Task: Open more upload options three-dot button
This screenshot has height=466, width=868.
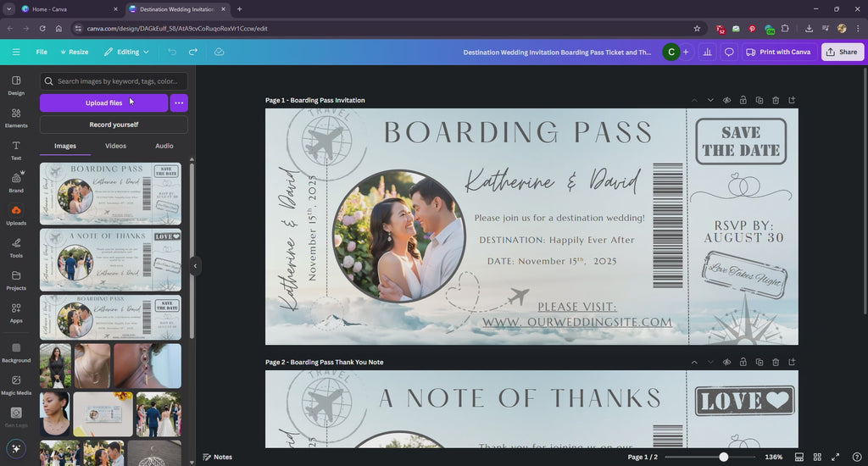Action: 178,103
